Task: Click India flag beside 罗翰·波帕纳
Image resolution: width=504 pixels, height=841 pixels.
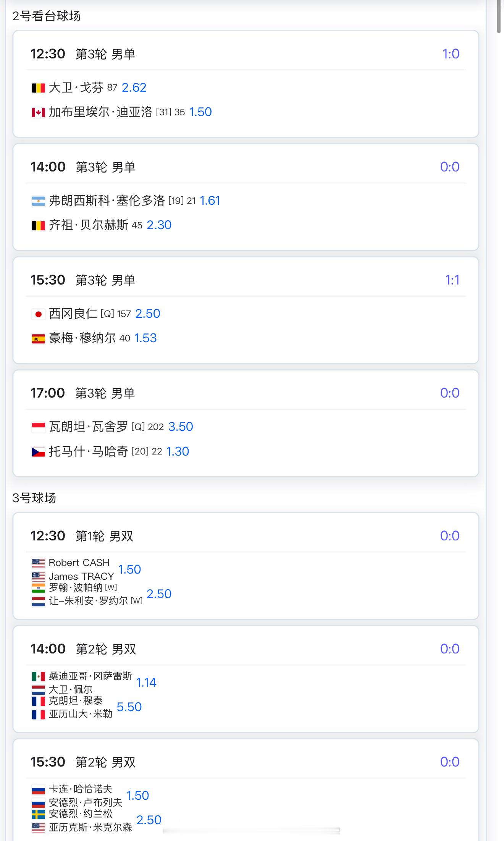Action: (x=38, y=588)
